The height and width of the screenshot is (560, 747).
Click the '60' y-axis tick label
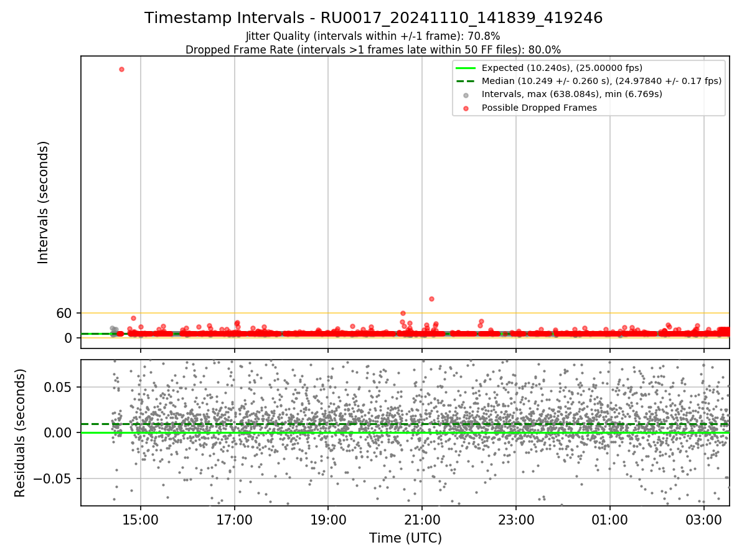65,313
